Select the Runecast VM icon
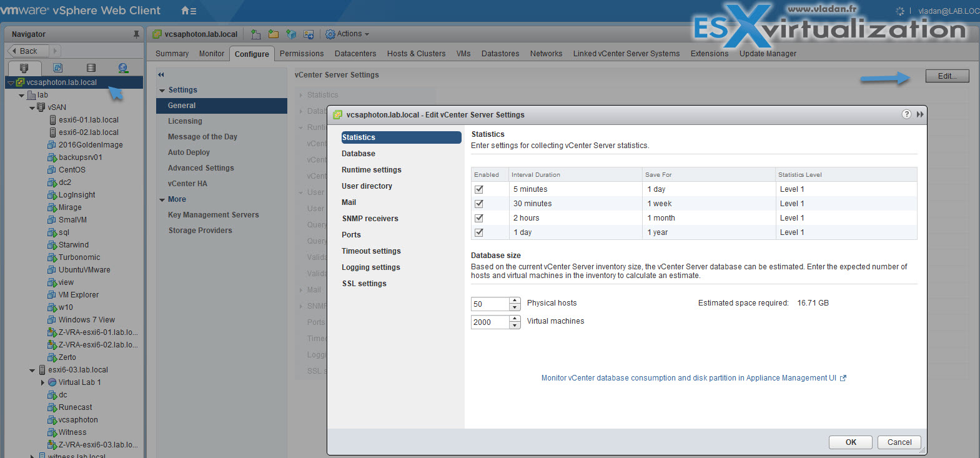The height and width of the screenshot is (458, 980). [x=52, y=407]
